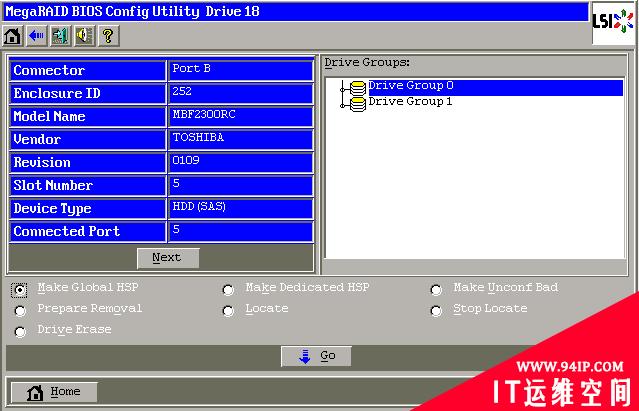Click the Drive Groups heading label

pos(367,63)
